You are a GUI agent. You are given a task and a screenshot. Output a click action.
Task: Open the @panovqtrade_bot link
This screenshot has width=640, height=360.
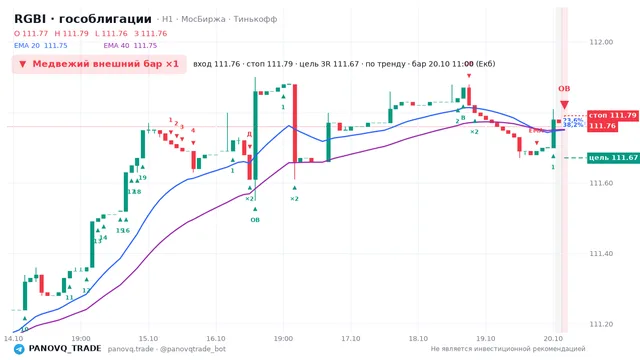pos(193,349)
